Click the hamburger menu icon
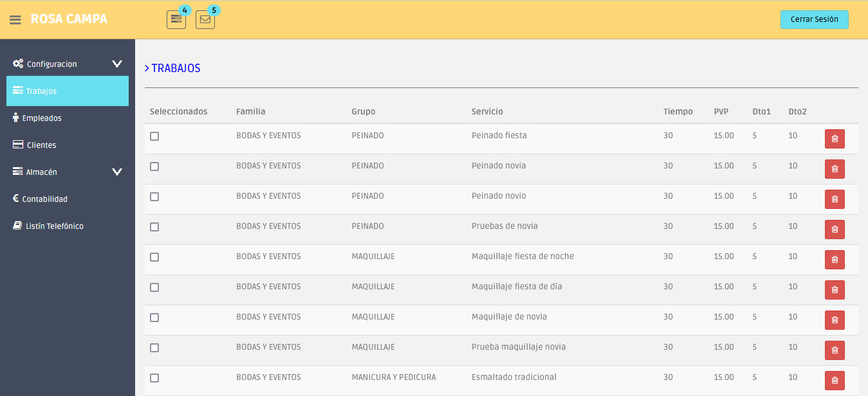 (15, 20)
